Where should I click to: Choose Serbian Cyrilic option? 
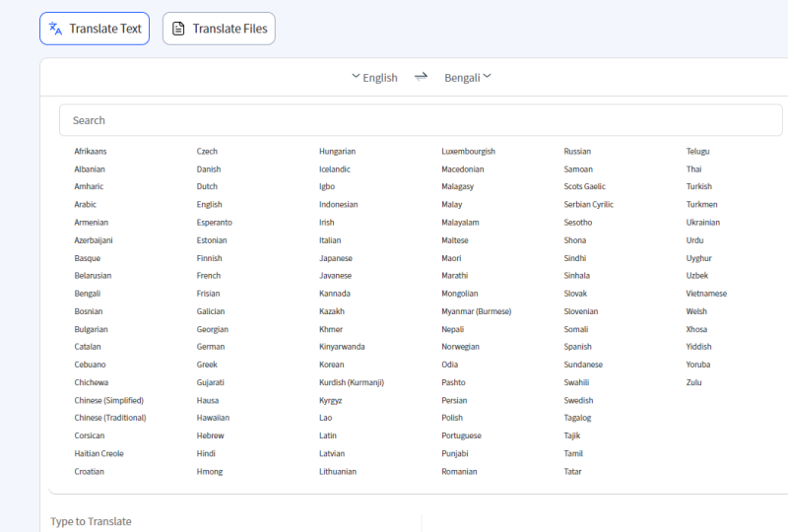588,205
